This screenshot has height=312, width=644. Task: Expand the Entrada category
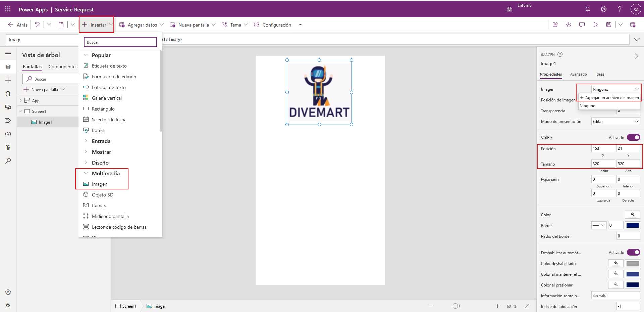[x=86, y=141]
